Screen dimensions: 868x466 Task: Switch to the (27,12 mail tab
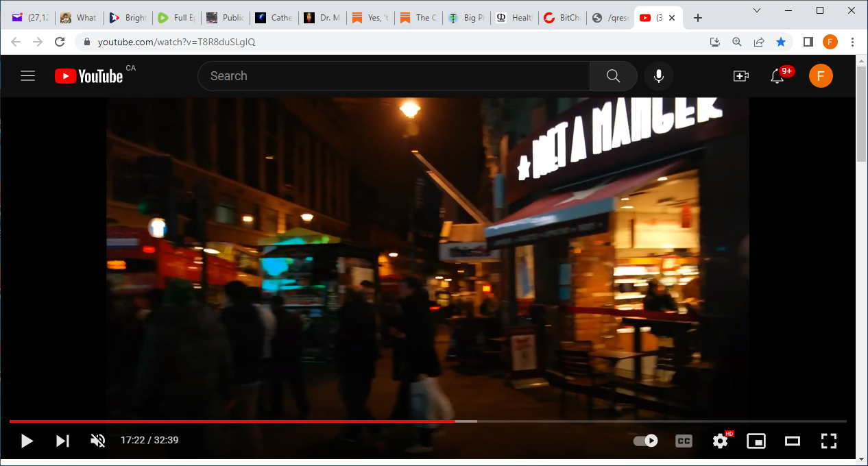click(31, 18)
